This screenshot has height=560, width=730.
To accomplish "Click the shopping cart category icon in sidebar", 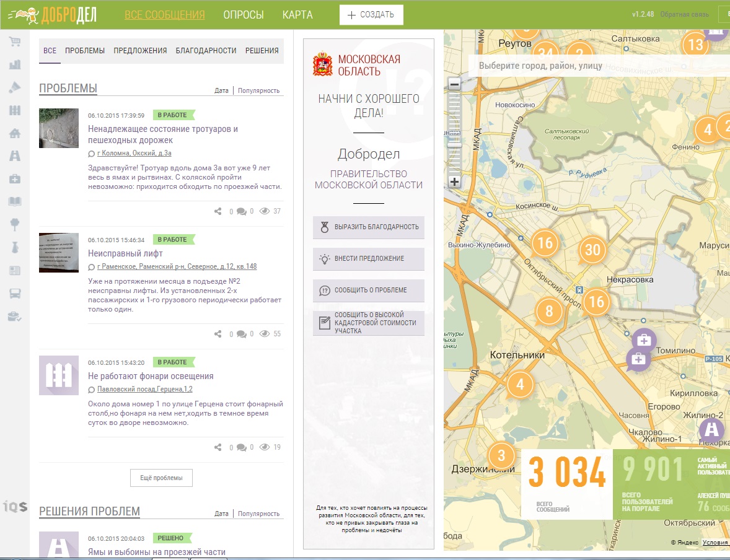I will coord(14,42).
